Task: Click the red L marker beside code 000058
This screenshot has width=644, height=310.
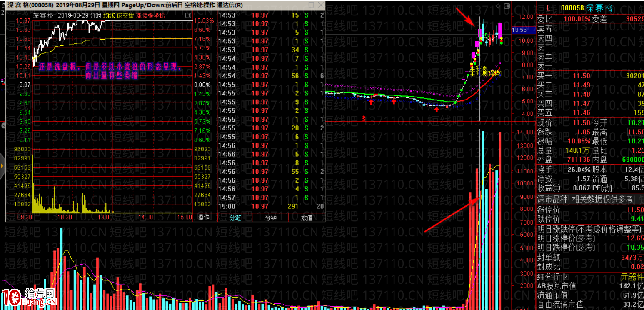Action: tap(548, 7)
